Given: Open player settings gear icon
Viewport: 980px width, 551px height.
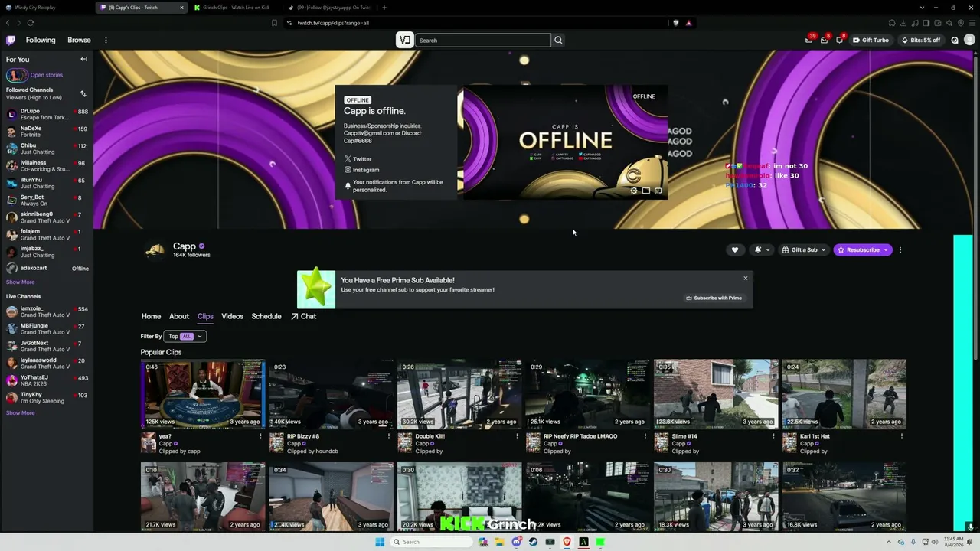Looking at the screenshot, I should pyautogui.click(x=634, y=191).
